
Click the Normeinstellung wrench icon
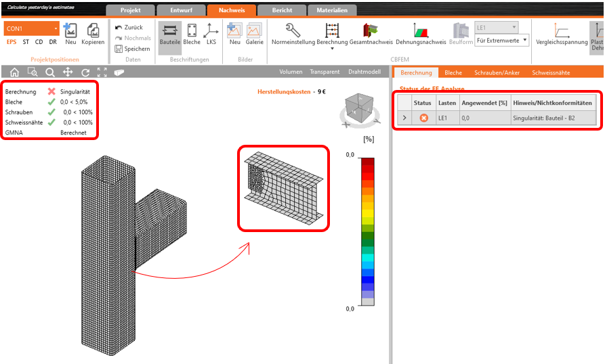[293, 30]
